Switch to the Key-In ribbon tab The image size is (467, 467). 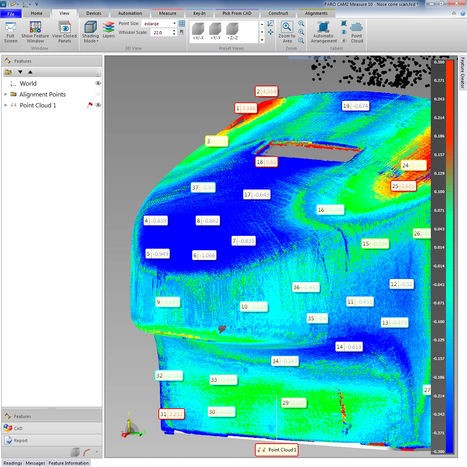click(199, 13)
